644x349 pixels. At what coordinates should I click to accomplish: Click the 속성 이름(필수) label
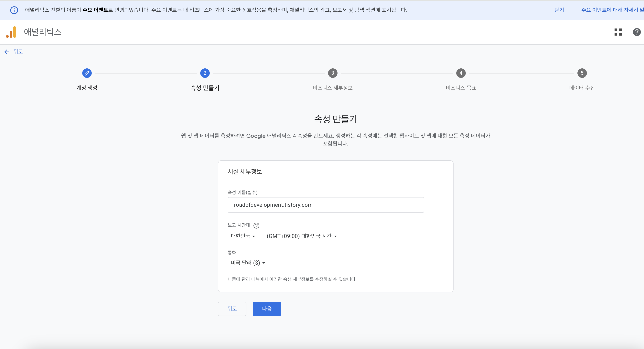242,192
